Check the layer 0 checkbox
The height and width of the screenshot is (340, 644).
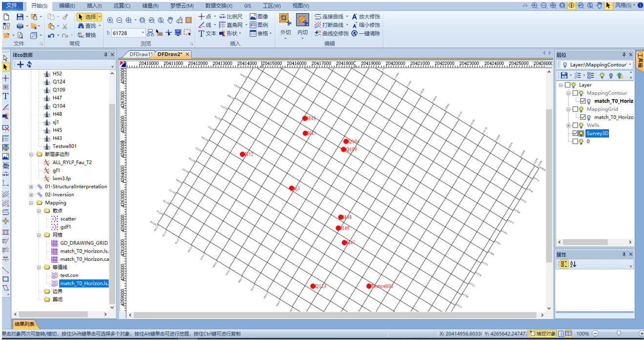[575, 142]
